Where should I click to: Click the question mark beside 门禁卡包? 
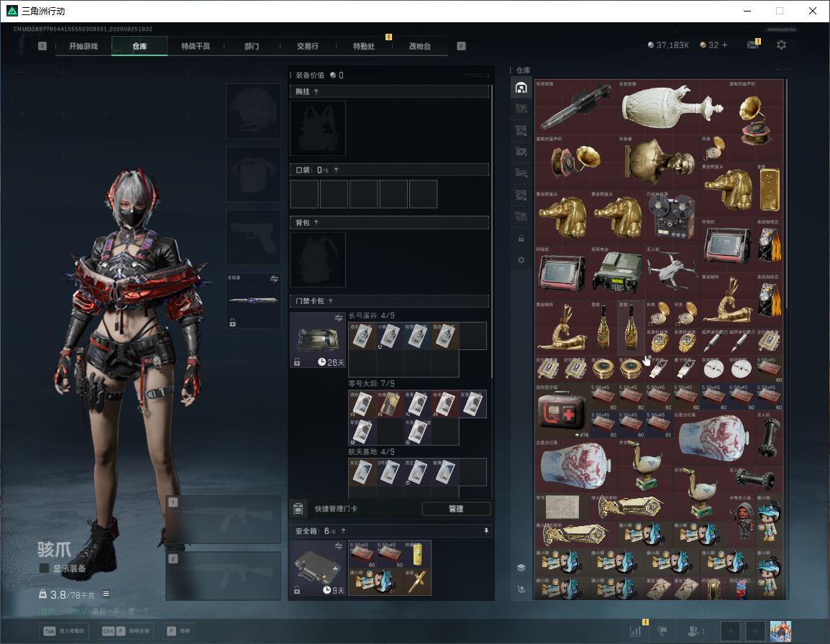[x=330, y=301]
